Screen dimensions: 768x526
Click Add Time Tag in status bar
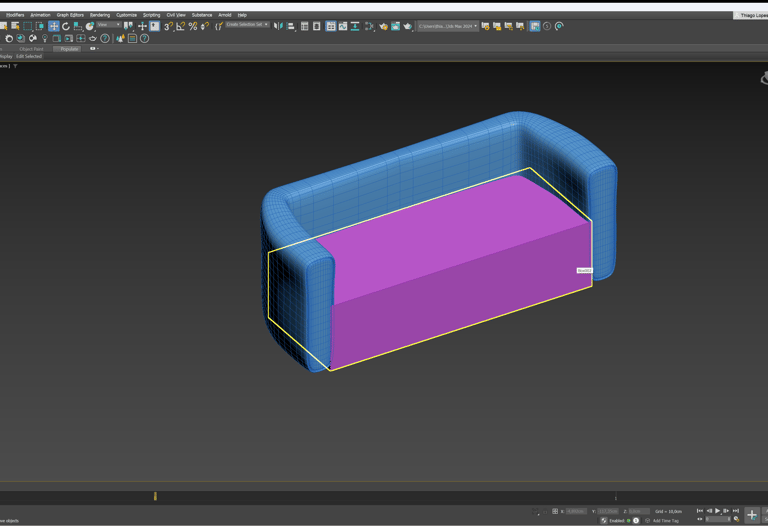tap(665, 520)
